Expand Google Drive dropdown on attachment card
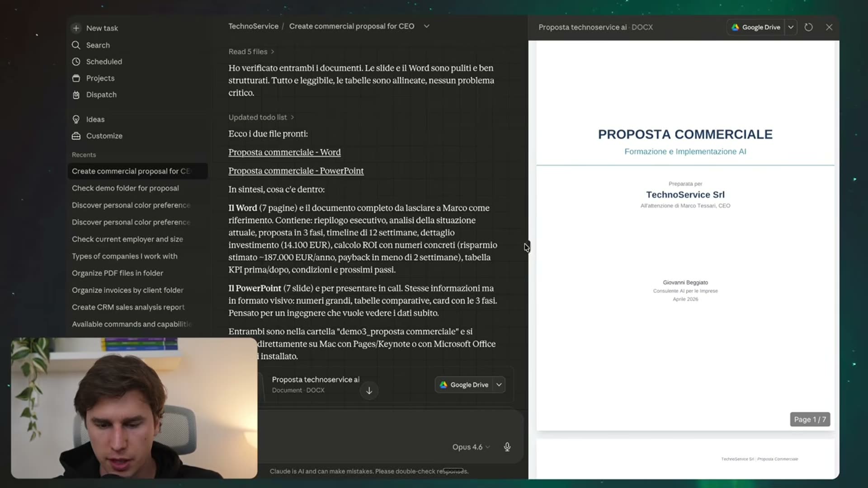The width and height of the screenshot is (868, 488). [499, 385]
